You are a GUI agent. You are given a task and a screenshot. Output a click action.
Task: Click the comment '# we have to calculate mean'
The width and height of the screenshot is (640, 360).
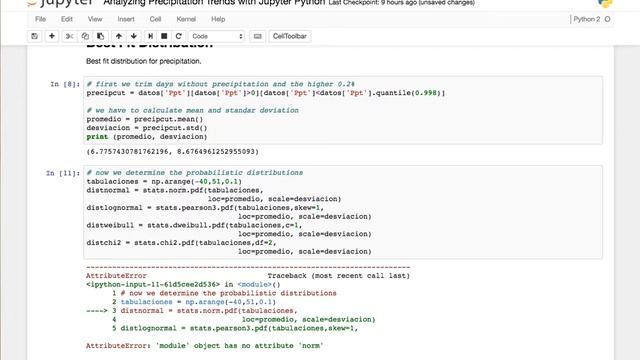[x=193, y=110]
